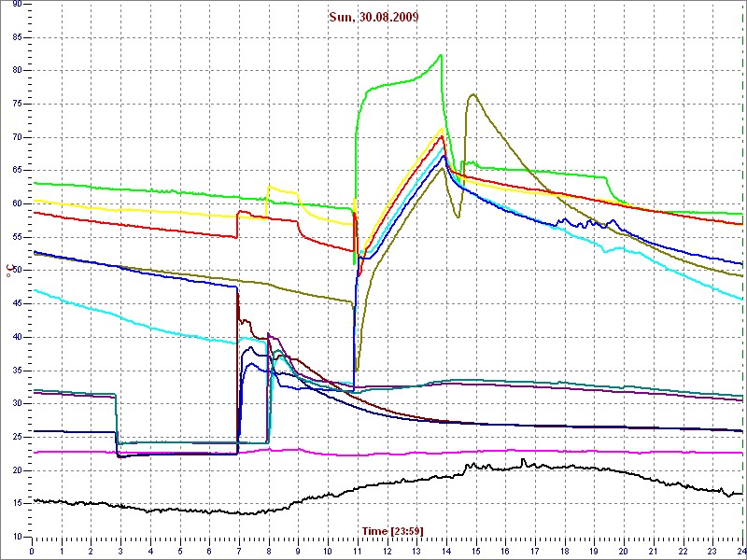Click hour 22 on the time axis
The width and height of the screenshot is (747, 560).
tap(682, 553)
